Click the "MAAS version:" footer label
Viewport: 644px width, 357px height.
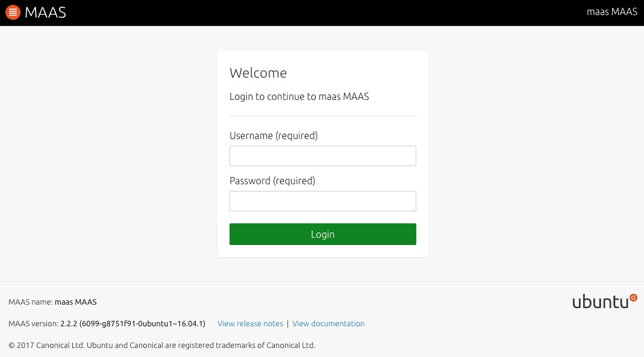pyautogui.click(x=34, y=324)
